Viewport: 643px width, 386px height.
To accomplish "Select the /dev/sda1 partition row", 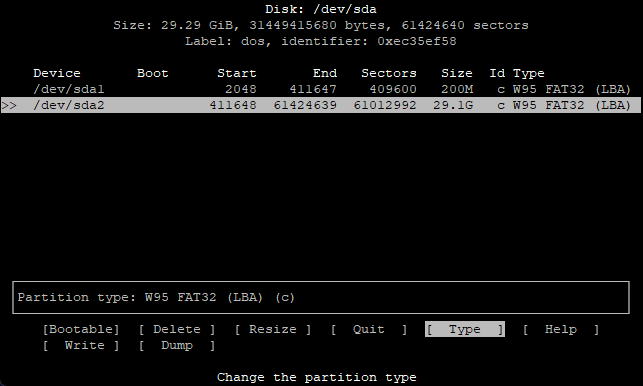I will coord(321,89).
